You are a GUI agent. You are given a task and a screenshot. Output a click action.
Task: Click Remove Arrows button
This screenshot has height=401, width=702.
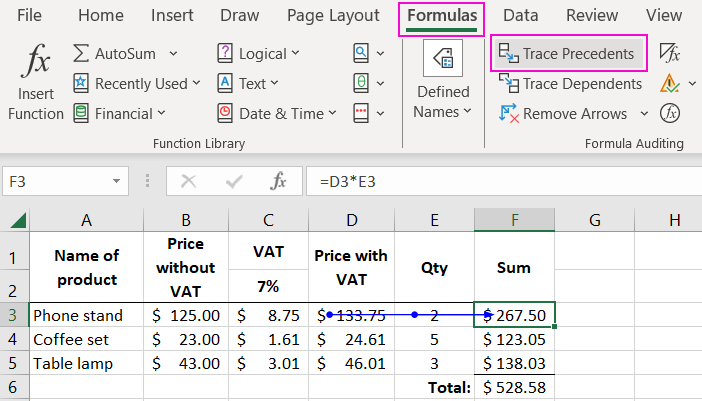564,114
